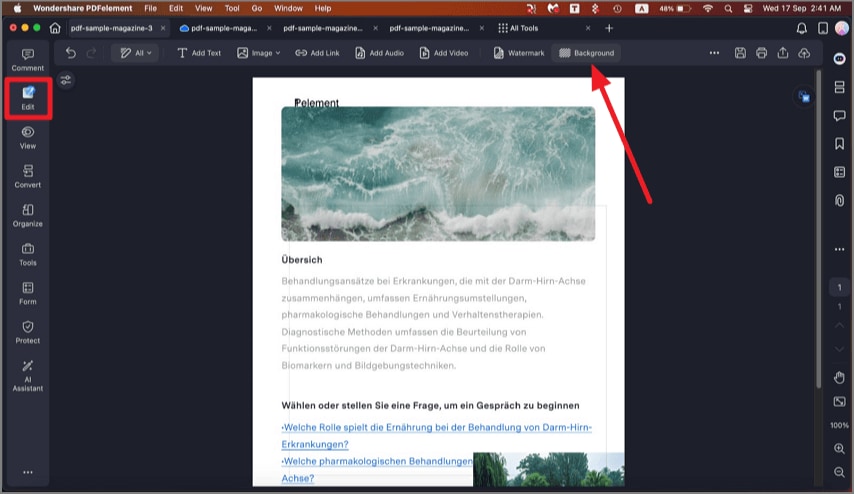Zoom out of the document
This screenshot has width=854, height=494.
(x=839, y=472)
